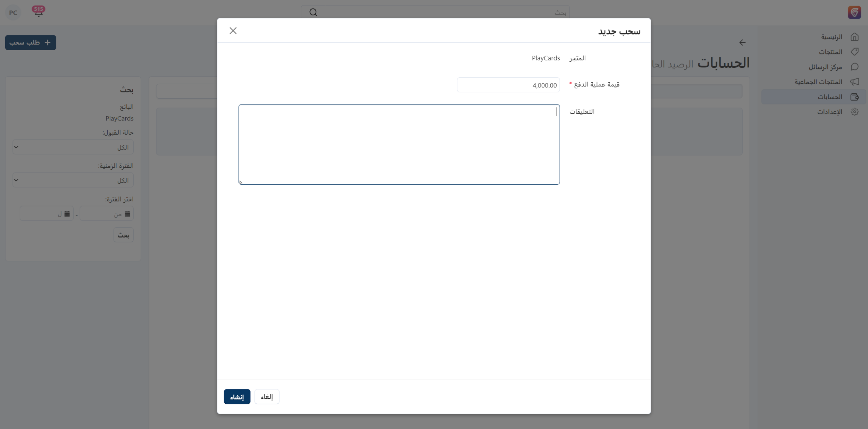Viewport: 868px width, 429px height.
Task: Open the حالة القبول dropdown
Action: point(73,147)
